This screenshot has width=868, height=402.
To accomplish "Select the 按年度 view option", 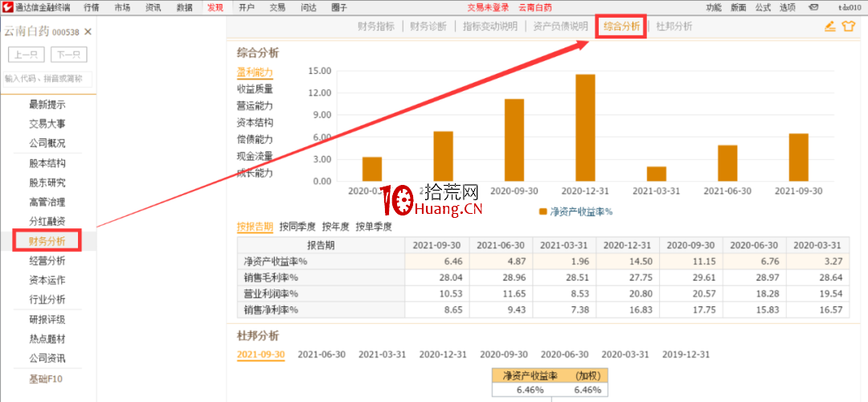I will 335,227.
